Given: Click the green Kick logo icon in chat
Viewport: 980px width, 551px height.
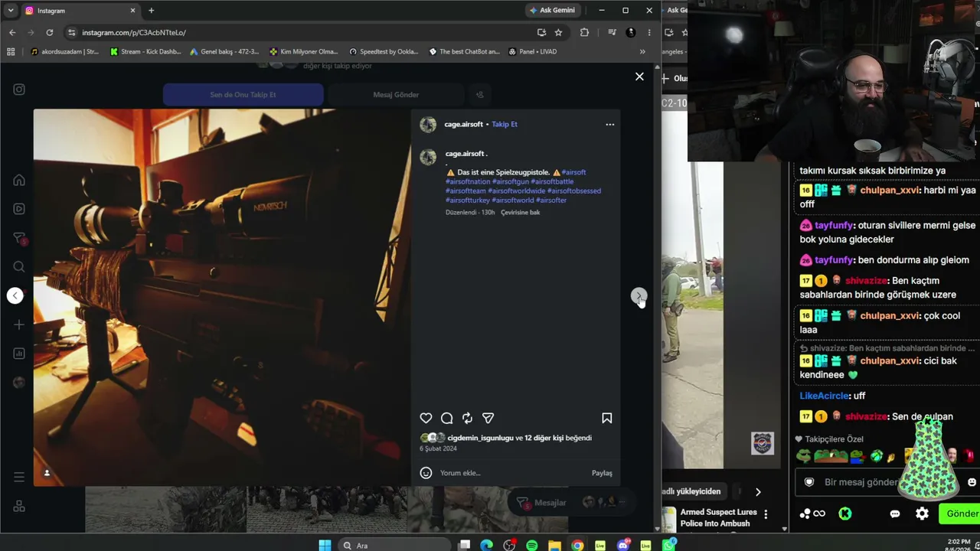Looking at the screenshot, I should pyautogui.click(x=845, y=514).
